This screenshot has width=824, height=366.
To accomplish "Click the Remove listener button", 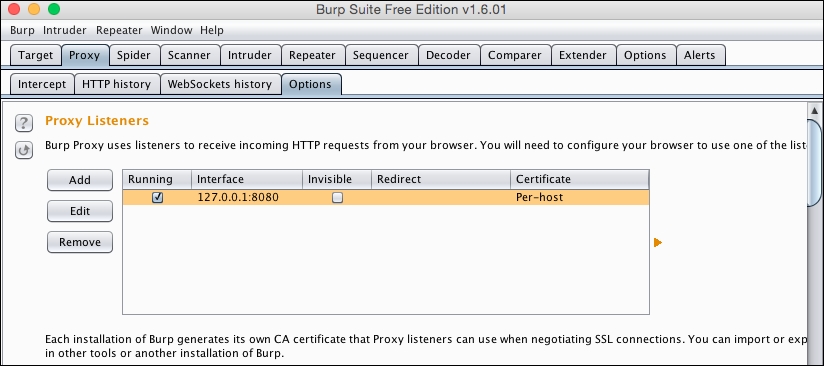I will [80, 242].
